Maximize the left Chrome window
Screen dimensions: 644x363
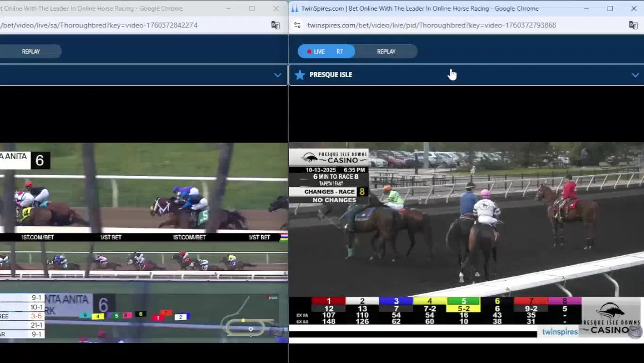coord(251,8)
